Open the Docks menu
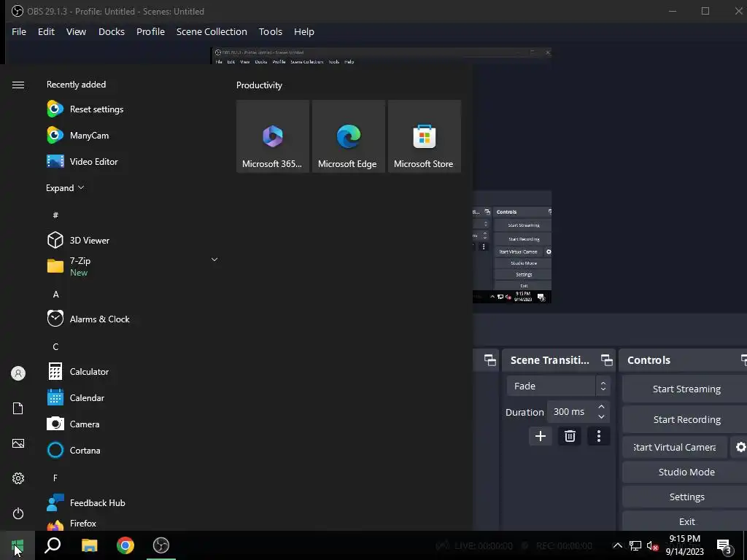Viewport: 747px width, 560px height. point(112,31)
